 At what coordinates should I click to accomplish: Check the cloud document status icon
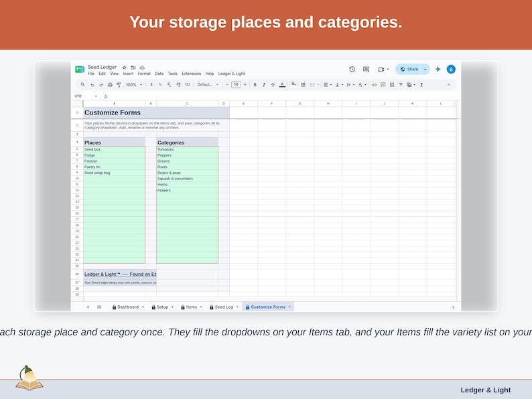tap(142, 68)
